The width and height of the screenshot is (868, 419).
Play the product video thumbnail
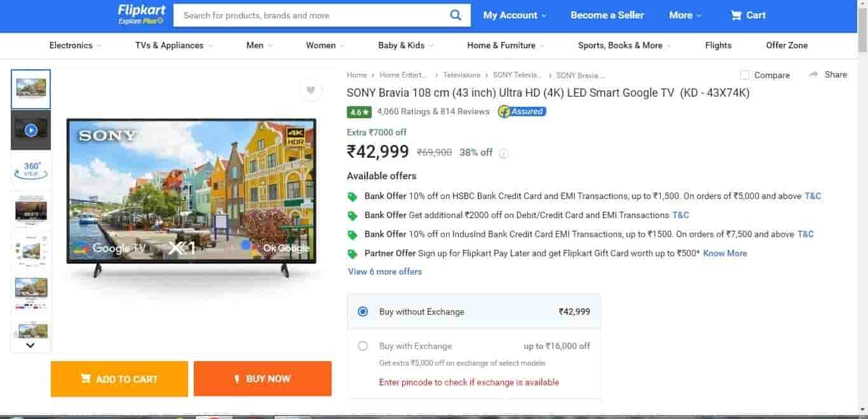31,130
